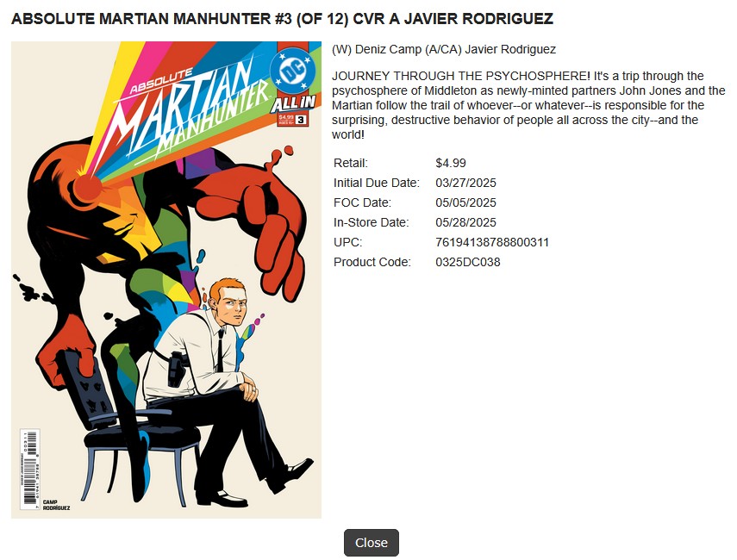Click the Journey Through the Psychosphere description
The height and width of the screenshot is (560, 737).
528,105
